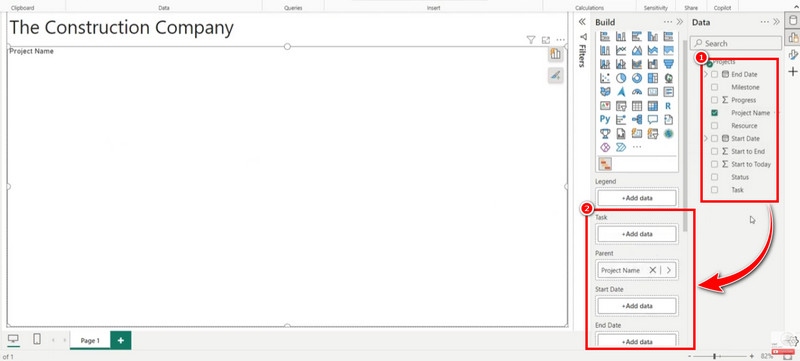
Task: Select the gauge visual
Action: [x=637, y=92]
